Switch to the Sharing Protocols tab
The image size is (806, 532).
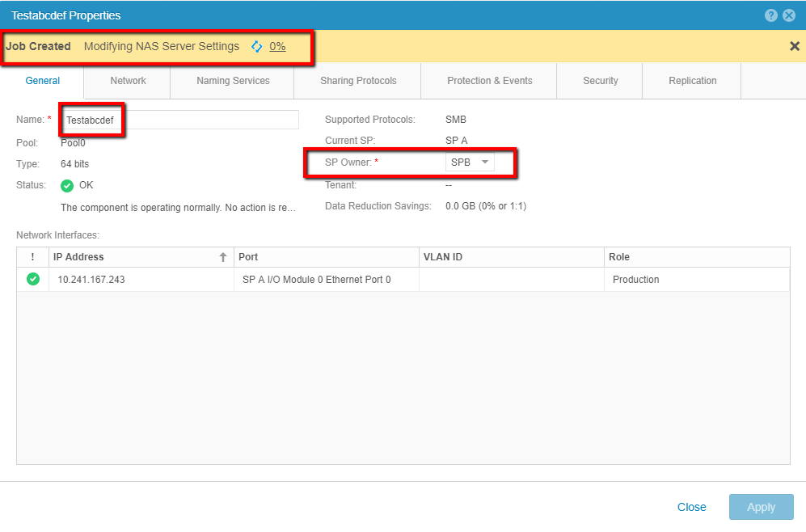click(x=357, y=81)
